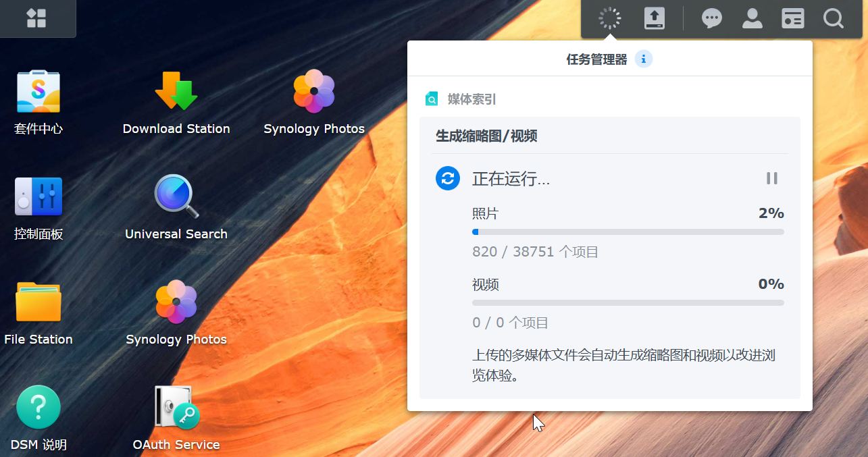Open notifications speech bubble icon
The width and height of the screenshot is (868, 457).
(x=712, y=18)
